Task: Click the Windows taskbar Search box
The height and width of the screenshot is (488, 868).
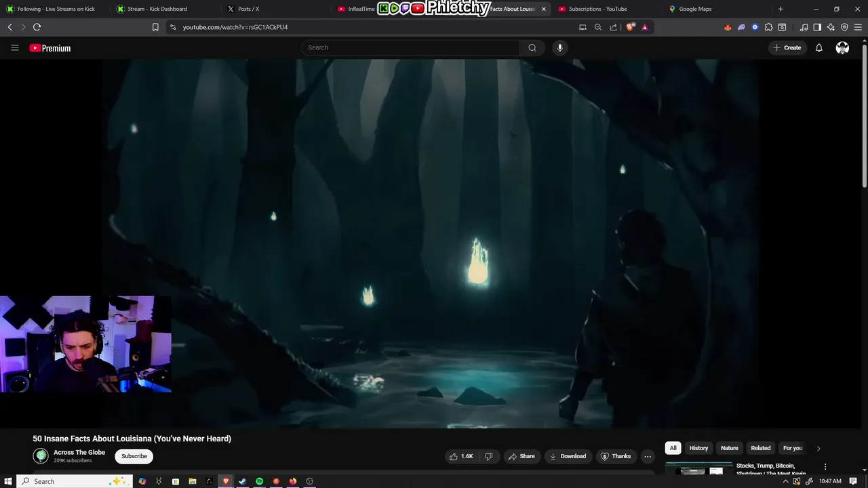Action: 73,481
